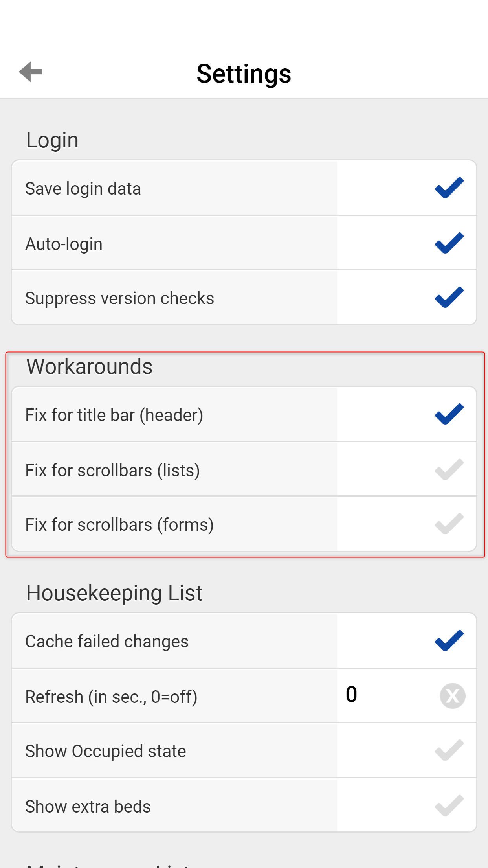Viewport: 488px width, 868px height.
Task: Click the Refresh seconds input field
Action: pyautogui.click(x=385, y=695)
